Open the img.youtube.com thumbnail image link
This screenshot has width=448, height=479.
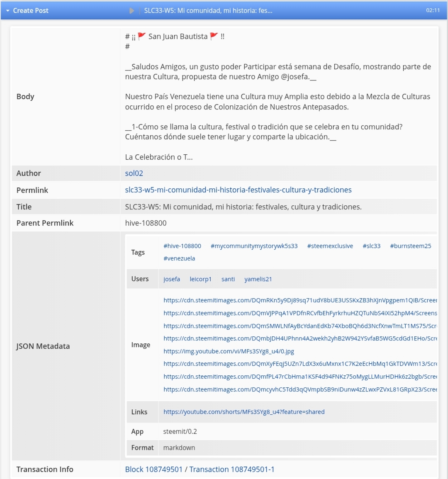click(x=229, y=351)
